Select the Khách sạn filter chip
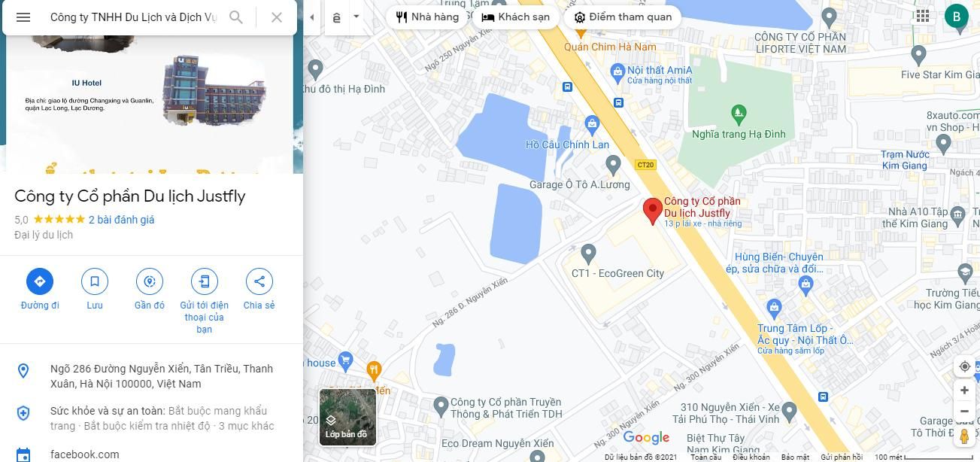980x462 pixels. pos(516,17)
